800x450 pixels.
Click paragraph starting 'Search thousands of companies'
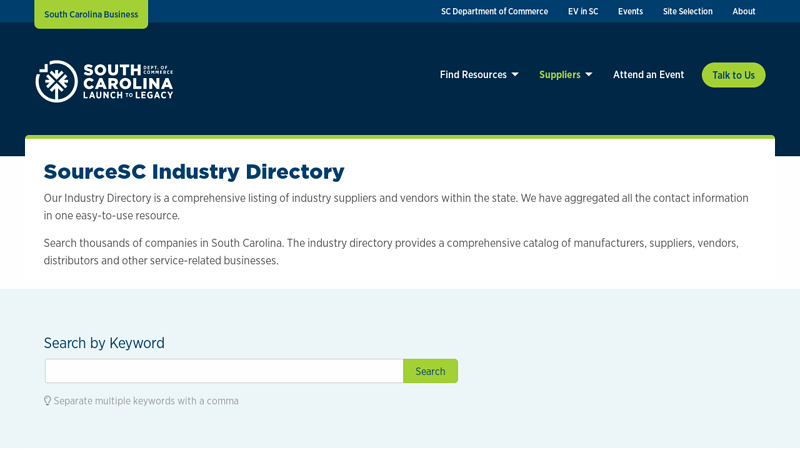(x=391, y=252)
